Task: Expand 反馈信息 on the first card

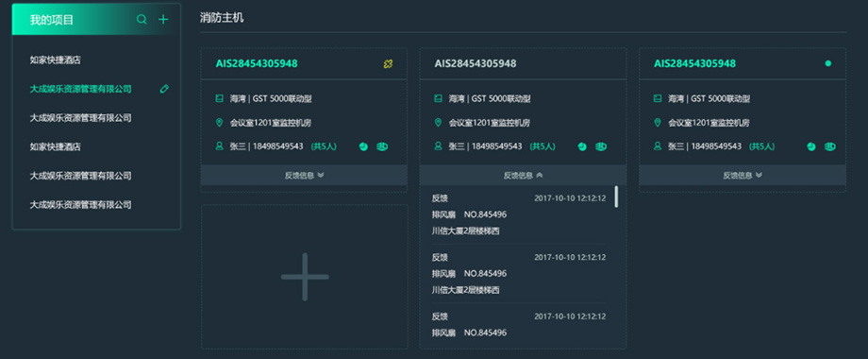Action: (x=304, y=175)
